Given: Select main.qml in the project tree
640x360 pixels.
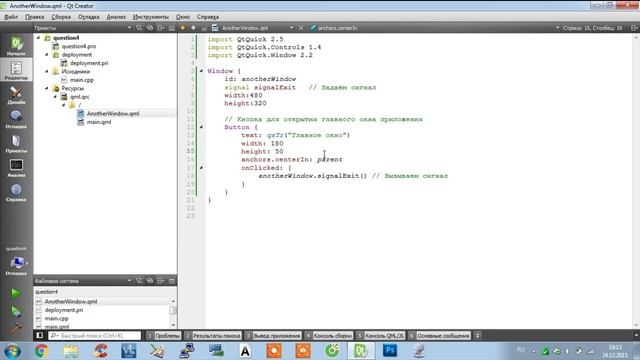Looking at the screenshot, I should pyautogui.click(x=99, y=122).
